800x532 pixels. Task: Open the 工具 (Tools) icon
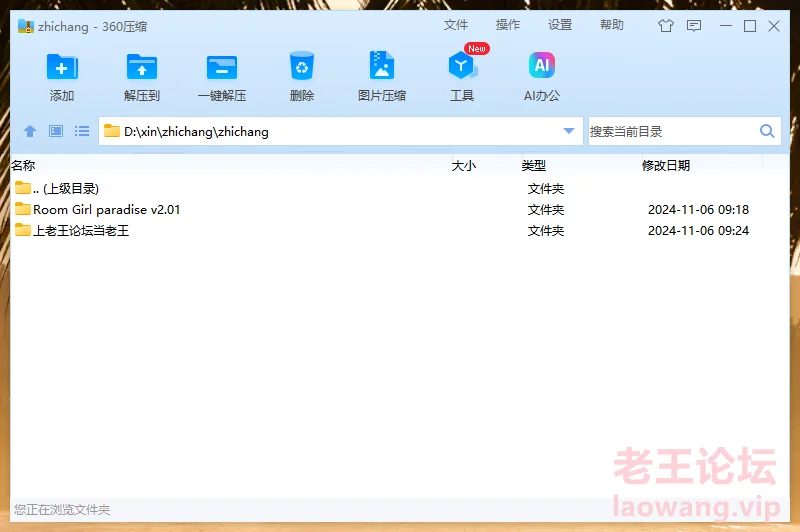(462, 66)
